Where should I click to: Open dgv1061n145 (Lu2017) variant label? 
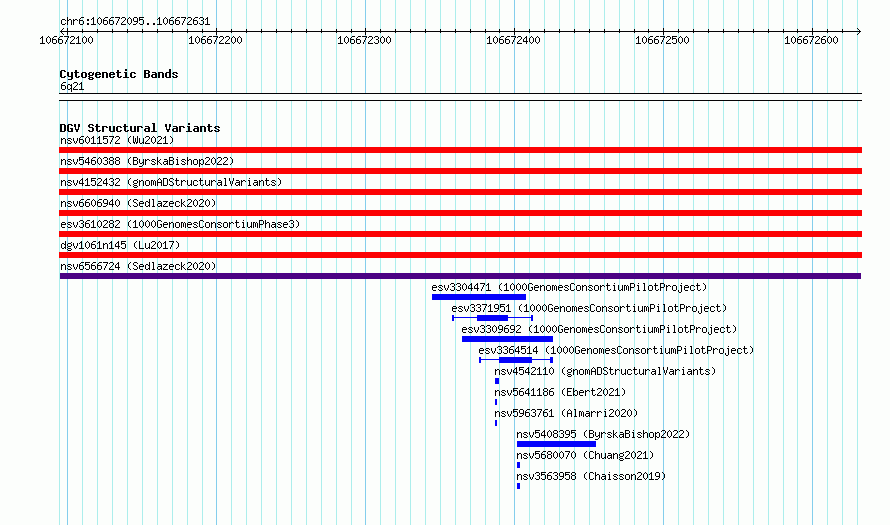point(120,245)
